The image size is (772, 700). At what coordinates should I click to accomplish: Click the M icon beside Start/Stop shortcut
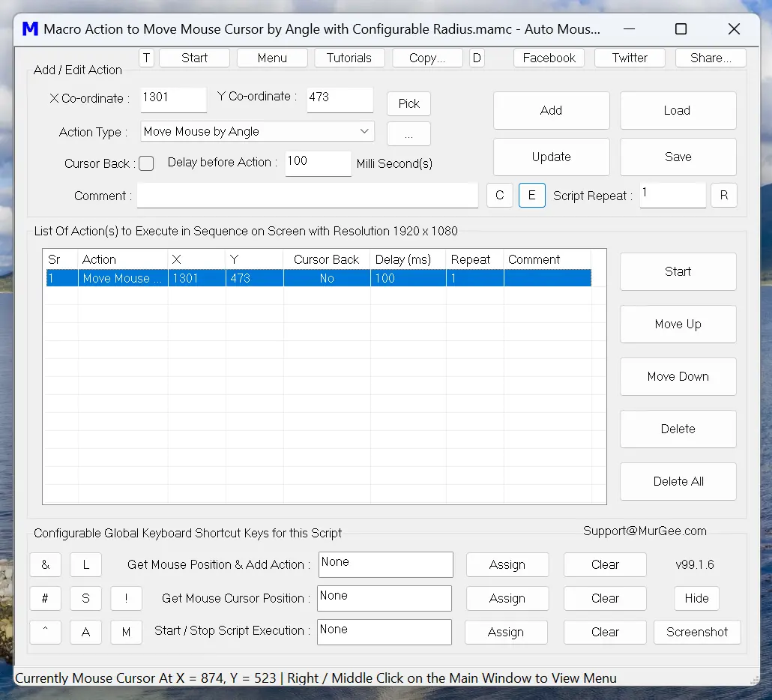point(126,632)
